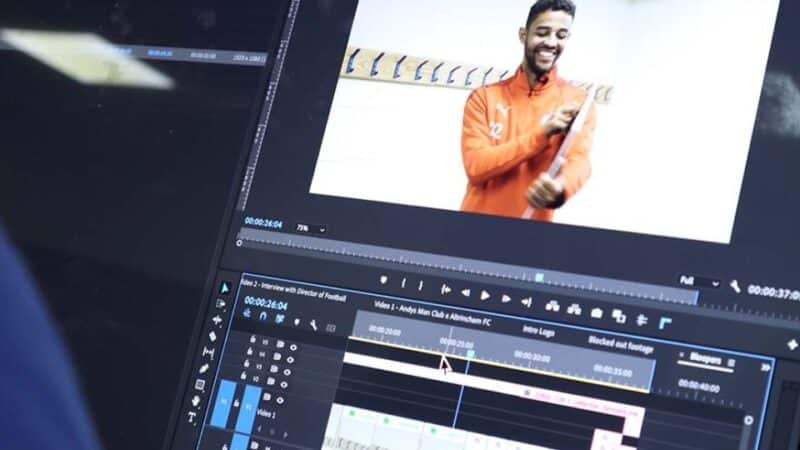
Task: Show overflow sequence tabs chevron
Action: pos(765,367)
